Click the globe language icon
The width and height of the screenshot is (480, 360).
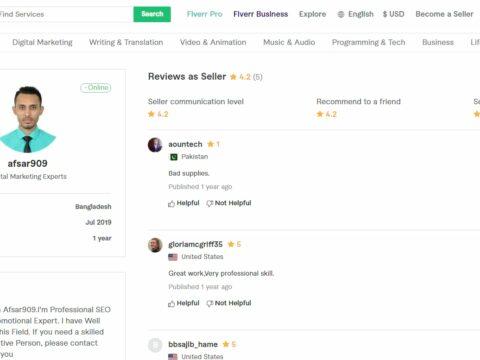coord(341,14)
